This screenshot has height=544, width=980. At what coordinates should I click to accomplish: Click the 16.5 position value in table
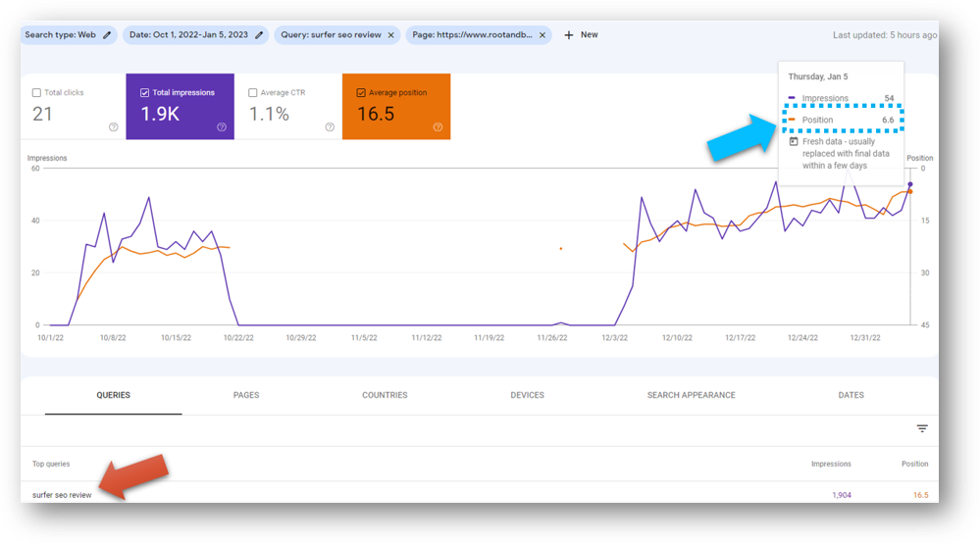[x=920, y=495]
